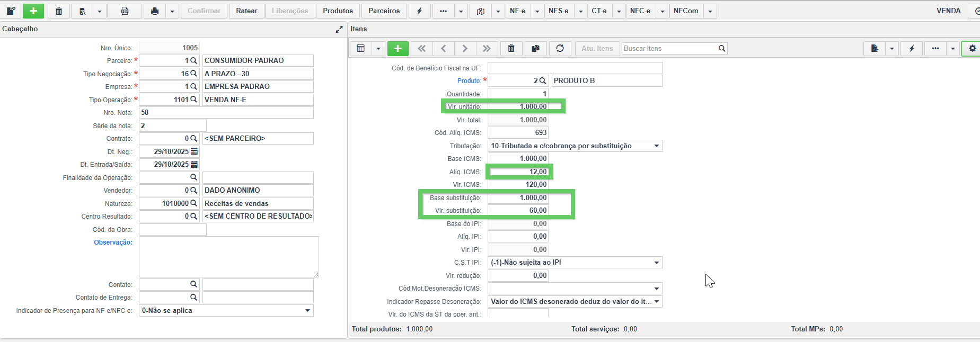Open the gear settings in Itens panel
Image resolution: width=980 pixels, height=342 pixels.
click(972, 48)
